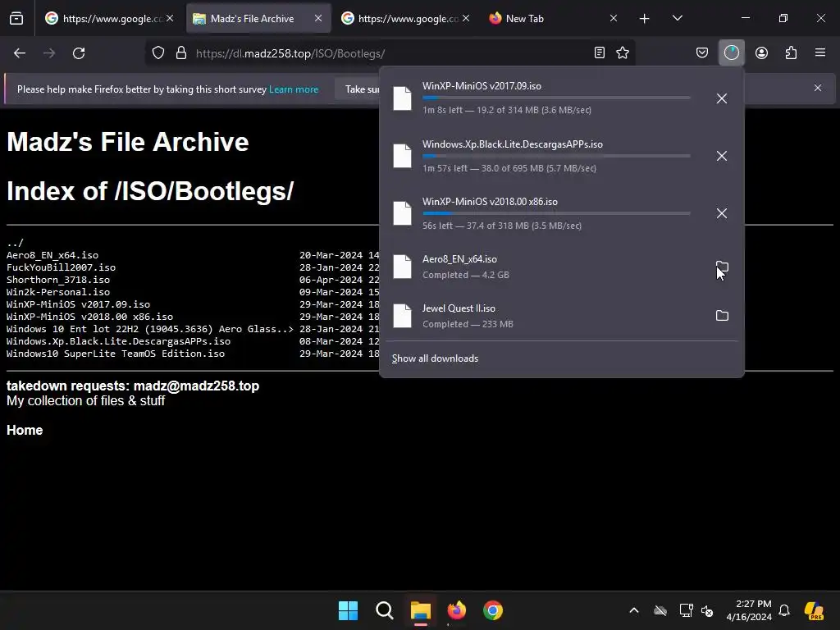The image size is (840, 630).
Task: Open Learn more survey link
Action: [x=294, y=89]
